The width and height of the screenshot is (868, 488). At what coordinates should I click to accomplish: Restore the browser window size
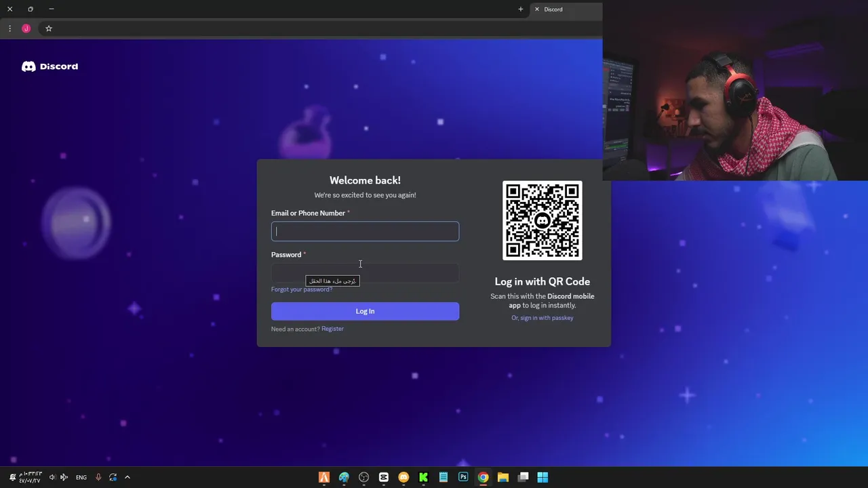click(x=31, y=9)
